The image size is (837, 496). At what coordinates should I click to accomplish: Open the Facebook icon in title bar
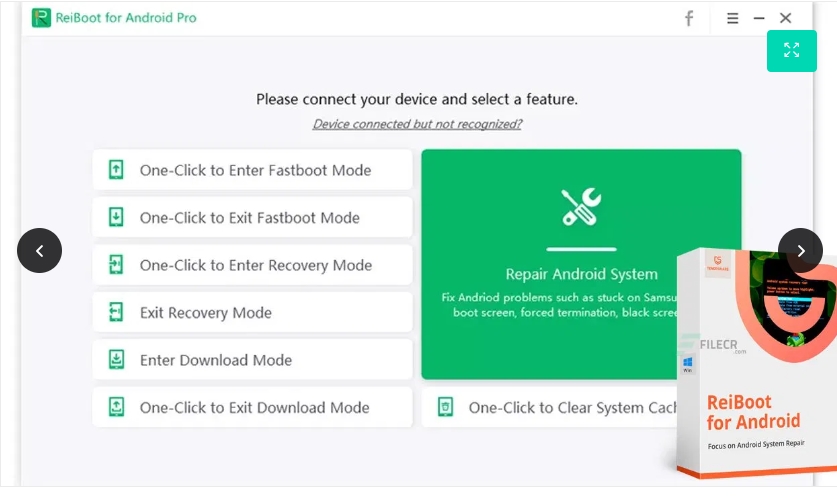coord(689,18)
